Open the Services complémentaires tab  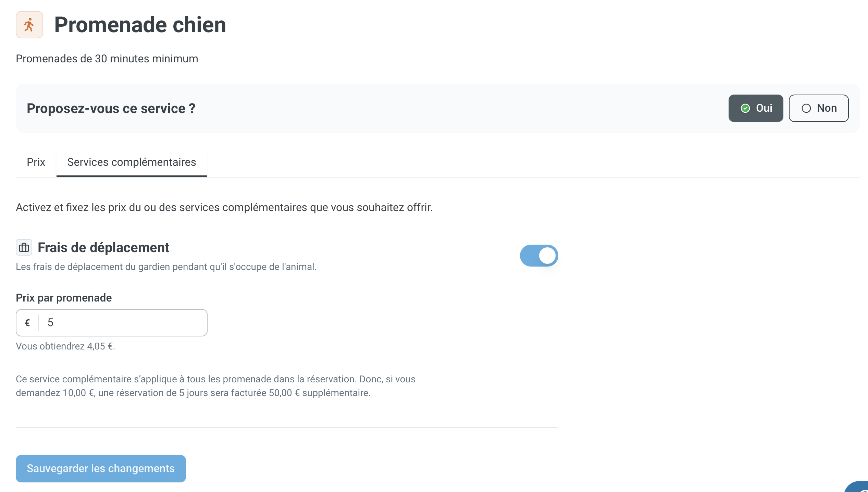click(132, 162)
